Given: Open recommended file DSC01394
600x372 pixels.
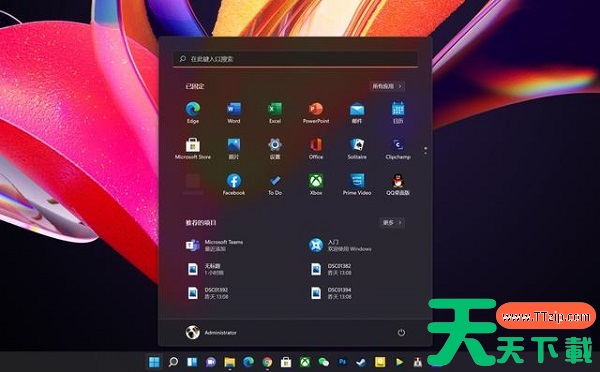Looking at the screenshot, I should tap(330, 293).
